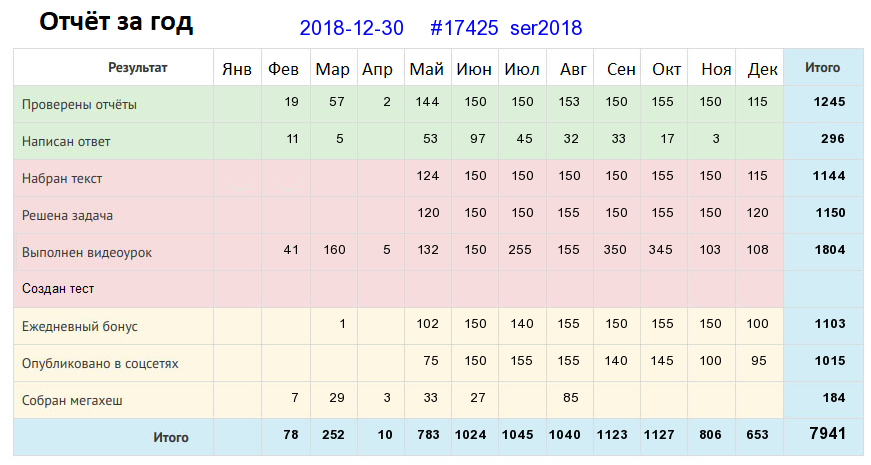Click the 1804 видеоурок total cell

[830, 250]
